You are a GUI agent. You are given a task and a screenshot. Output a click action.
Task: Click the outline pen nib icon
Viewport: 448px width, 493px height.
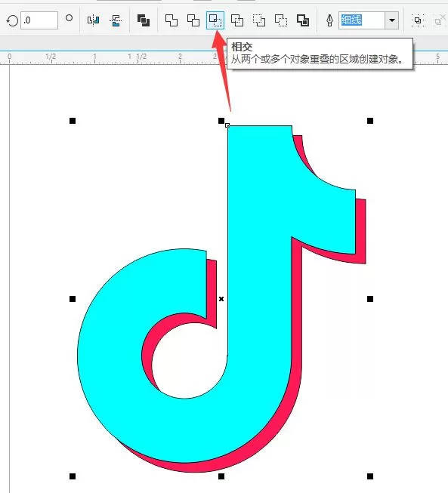329,20
